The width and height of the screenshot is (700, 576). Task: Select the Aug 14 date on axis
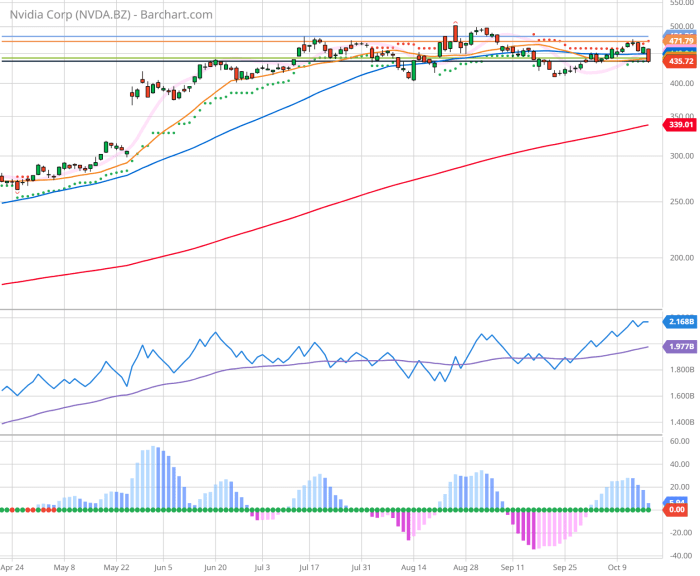[x=416, y=566]
